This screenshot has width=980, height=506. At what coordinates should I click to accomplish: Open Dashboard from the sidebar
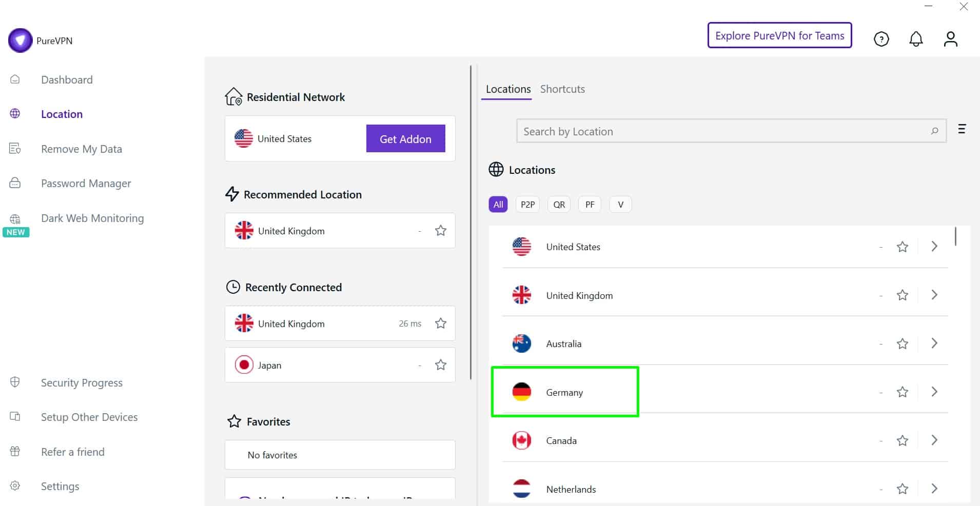[67, 79]
